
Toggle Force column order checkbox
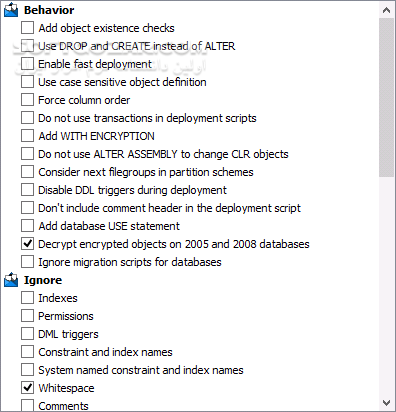27,100
